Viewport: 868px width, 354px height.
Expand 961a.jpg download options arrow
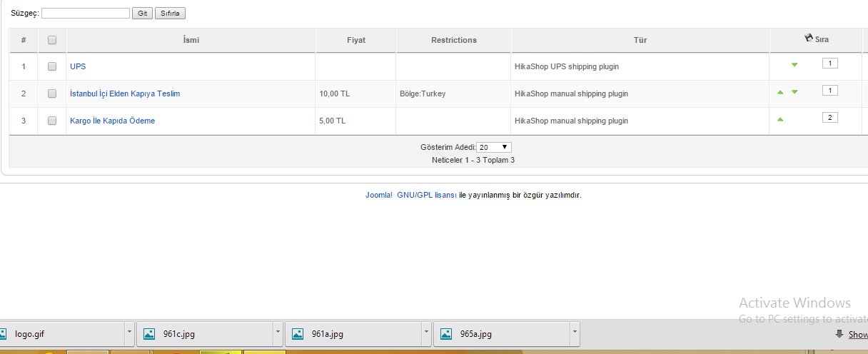click(x=426, y=333)
